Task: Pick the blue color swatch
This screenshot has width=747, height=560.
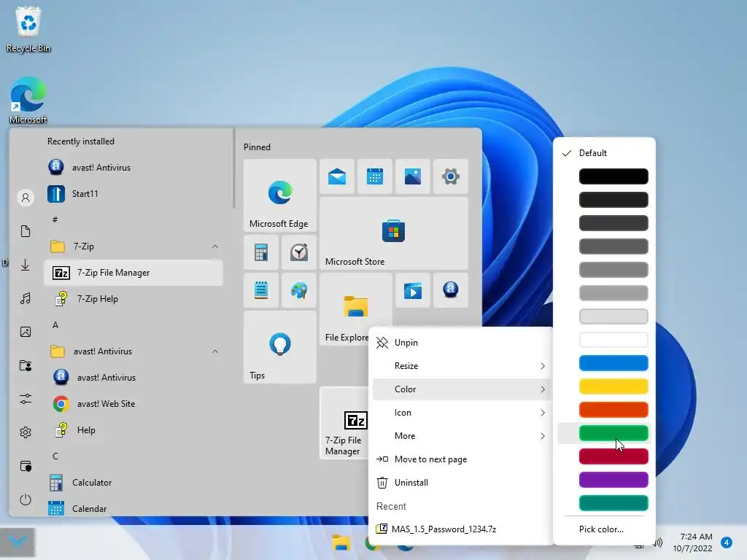Action: point(614,363)
